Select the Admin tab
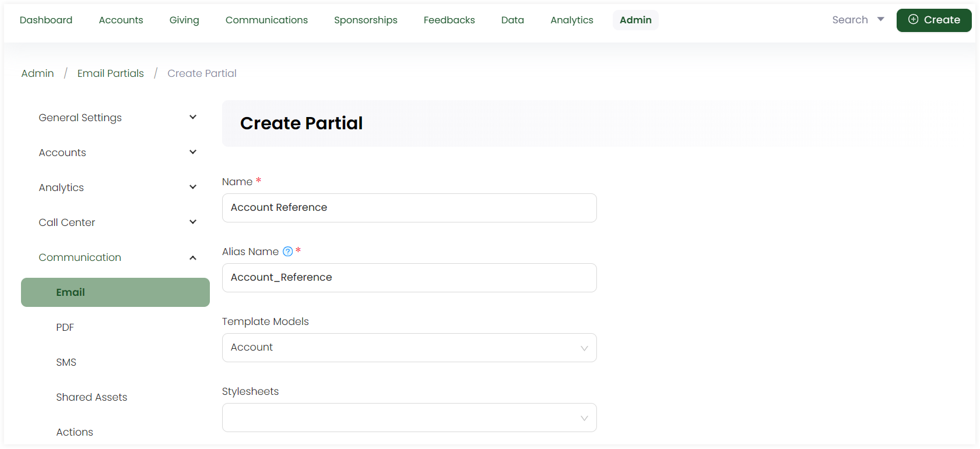Image resolution: width=980 pixels, height=449 pixels. pyautogui.click(x=635, y=20)
